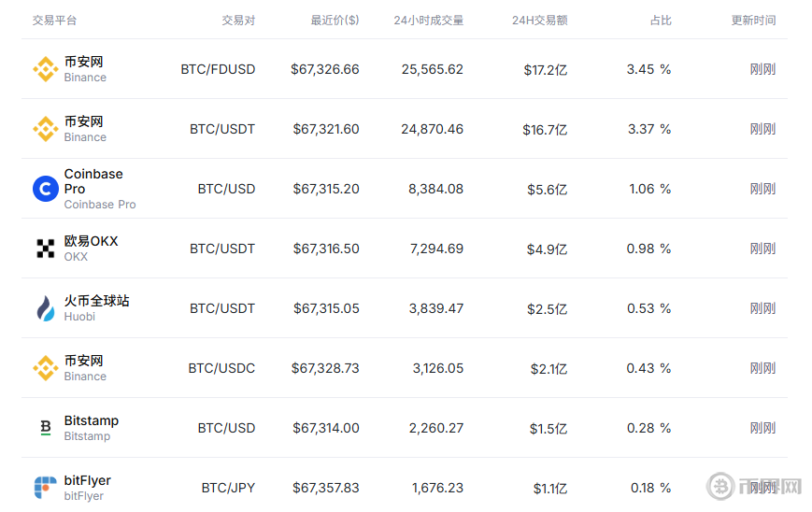The width and height of the screenshot is (812, 512).
Task: Open the bitFlyer exchange name link
Action: coord(88,480)
